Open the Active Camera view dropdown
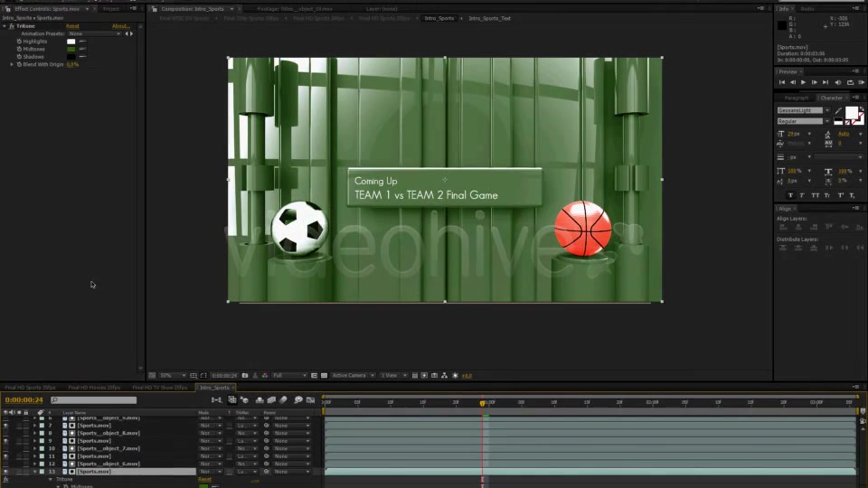868x488 pixels. [x=354, y=376]
